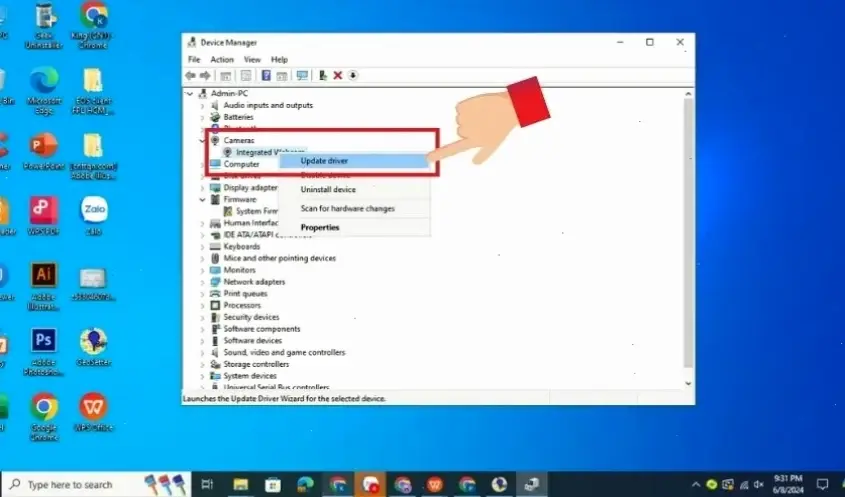This screenshot has width=845, height=497.
Task: Choose Scan for hardware changes in context menu
Action: [x=354, y=208]
